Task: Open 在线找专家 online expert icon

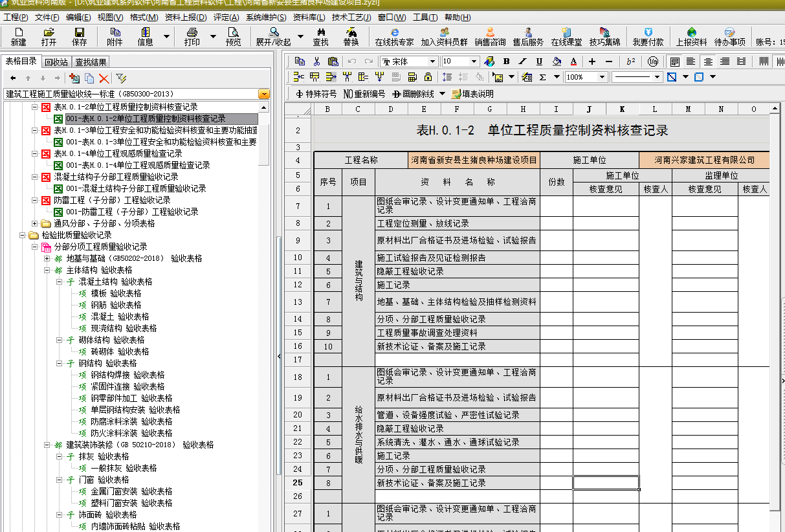Action: coord(394,36)
